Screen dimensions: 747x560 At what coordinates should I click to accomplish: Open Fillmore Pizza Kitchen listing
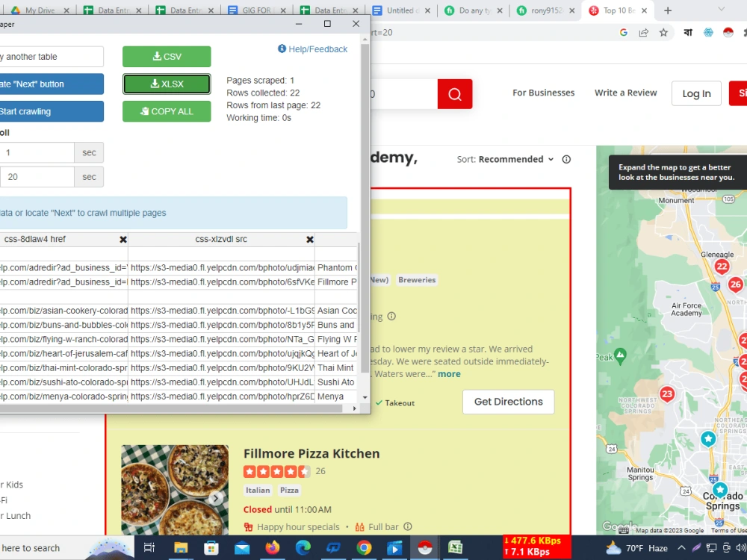(311, 453)
